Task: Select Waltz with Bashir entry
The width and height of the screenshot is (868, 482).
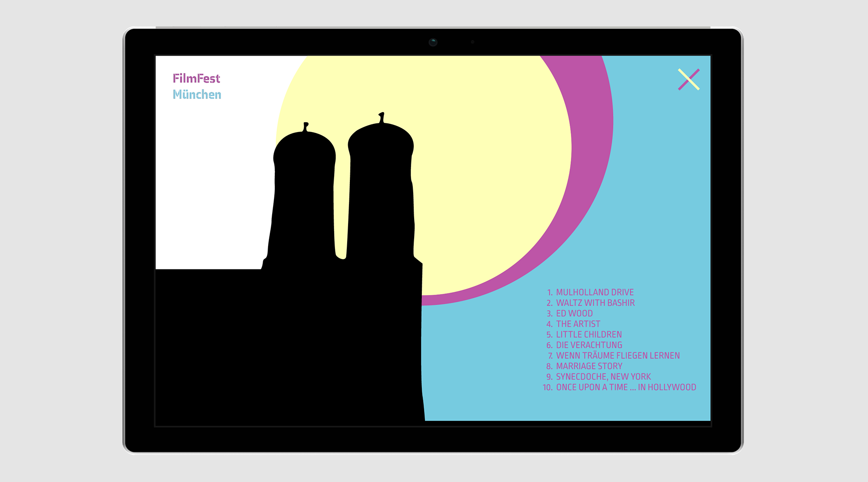Action: coord(595,303)
